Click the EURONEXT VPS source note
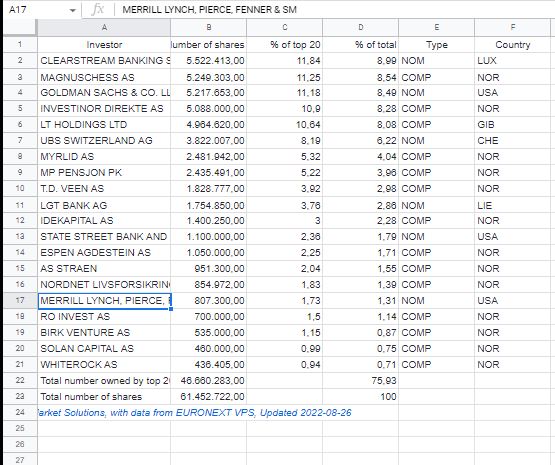Image resolution: width=555 pixels, height=465 pixels. 194,413
